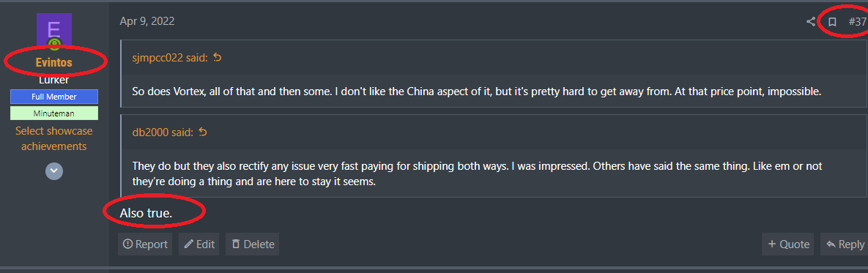Delete the post

pyautogui.click(x=253, y=244)
